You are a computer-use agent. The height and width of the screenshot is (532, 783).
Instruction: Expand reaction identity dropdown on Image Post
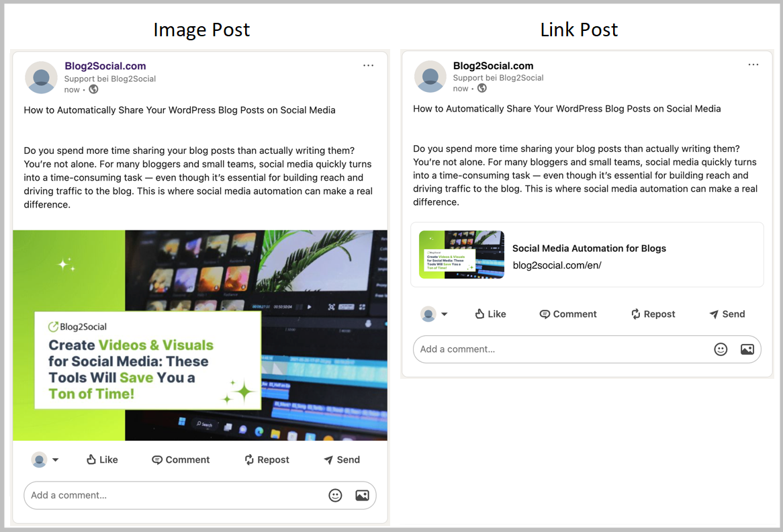click(x=55, y=460)
